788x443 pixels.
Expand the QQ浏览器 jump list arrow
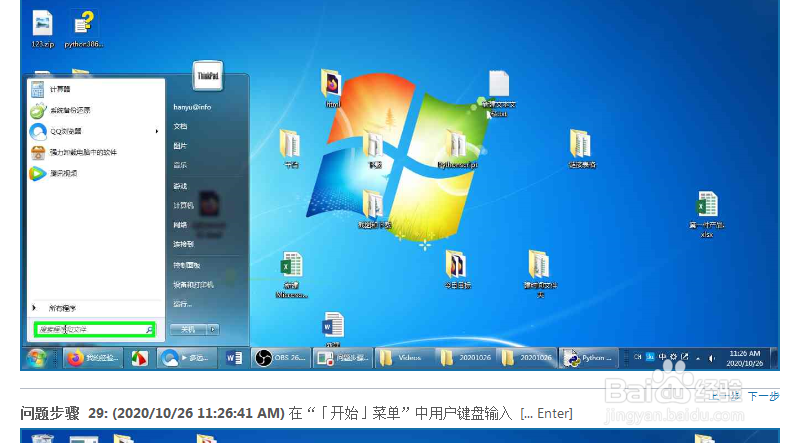point(157,132)
